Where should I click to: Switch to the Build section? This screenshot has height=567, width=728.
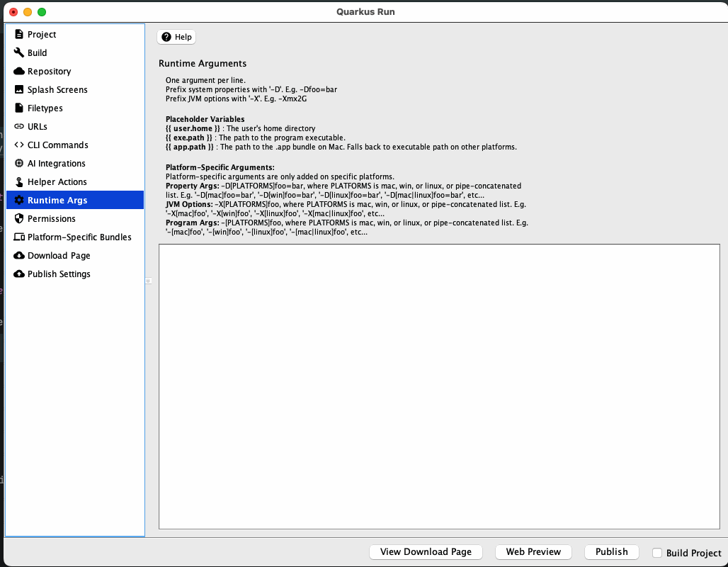pyautogui.click(x=75, y=52)
